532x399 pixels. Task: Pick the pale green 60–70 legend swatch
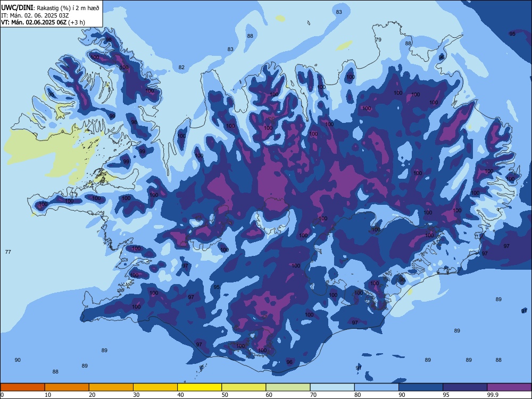(x=288, y=387)
